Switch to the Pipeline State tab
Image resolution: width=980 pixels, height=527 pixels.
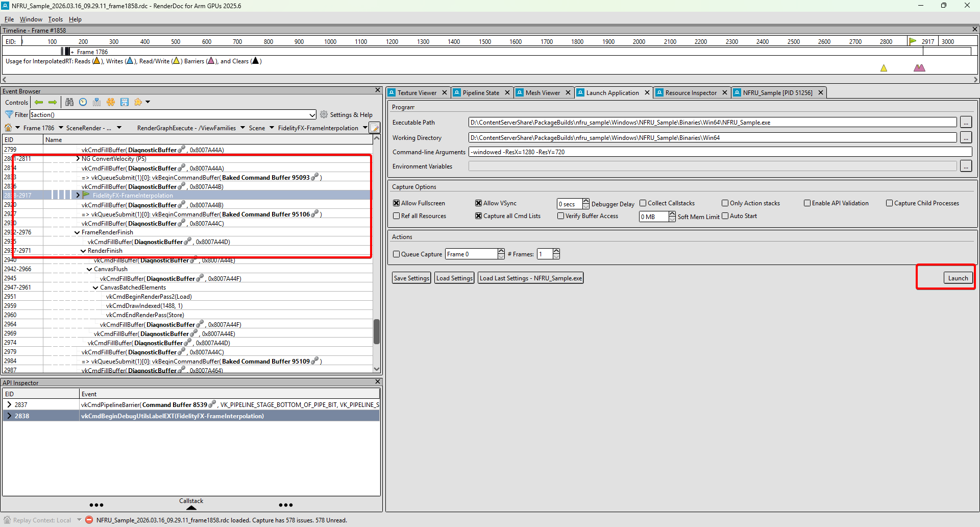481,92
